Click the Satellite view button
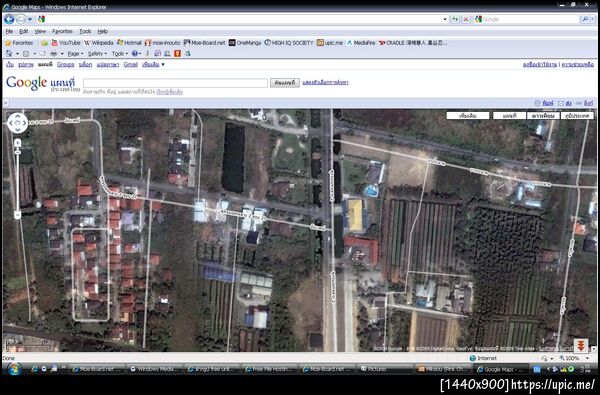The image size is (600, 395). point(543,116)
